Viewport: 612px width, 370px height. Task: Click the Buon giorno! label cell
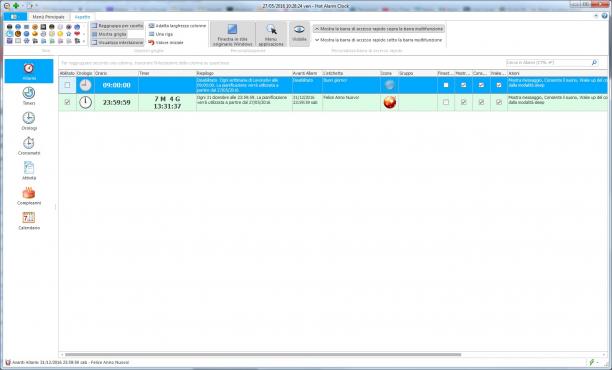(351, 85)
